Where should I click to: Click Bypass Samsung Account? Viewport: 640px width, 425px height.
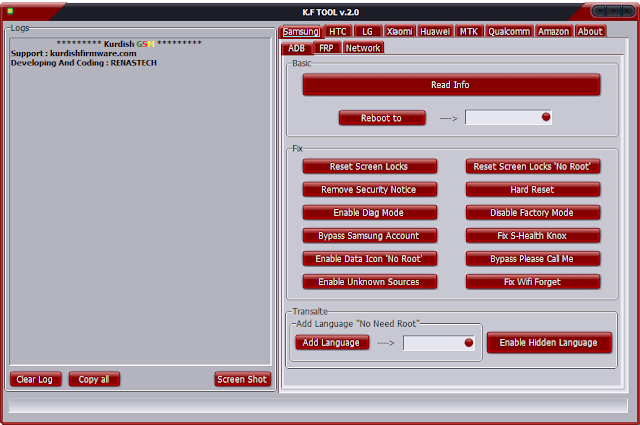click(x=369, y=236)
